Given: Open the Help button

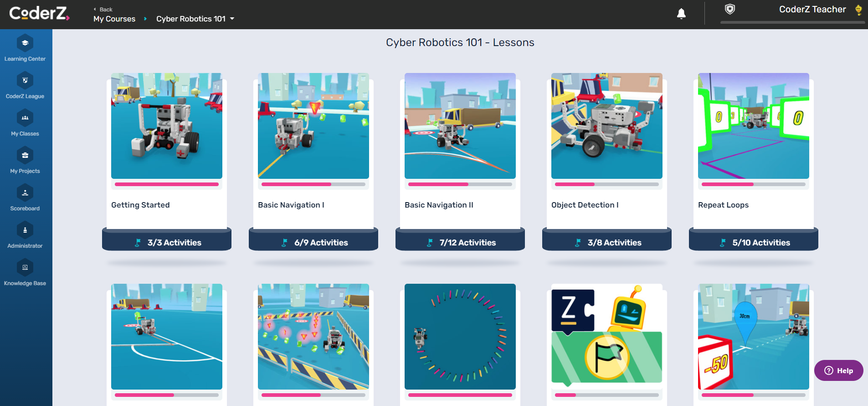Looking at the screenshot, I should [x=838, y=370].
